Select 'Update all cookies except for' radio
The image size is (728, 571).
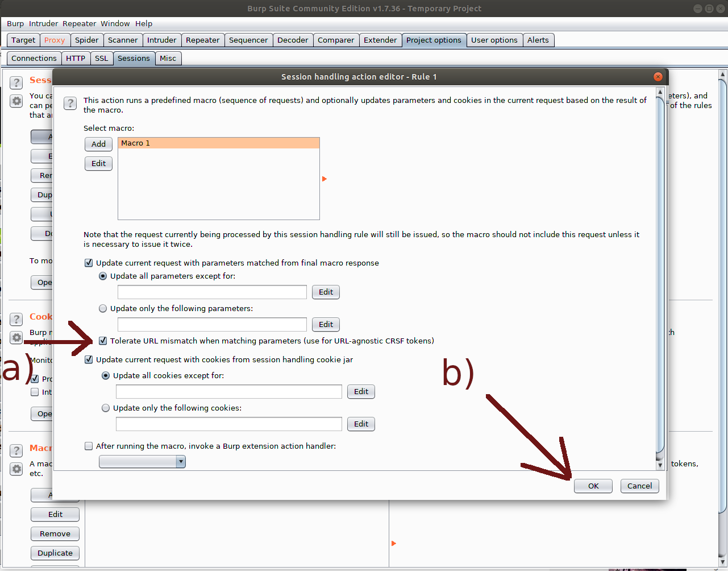[106, 375]
